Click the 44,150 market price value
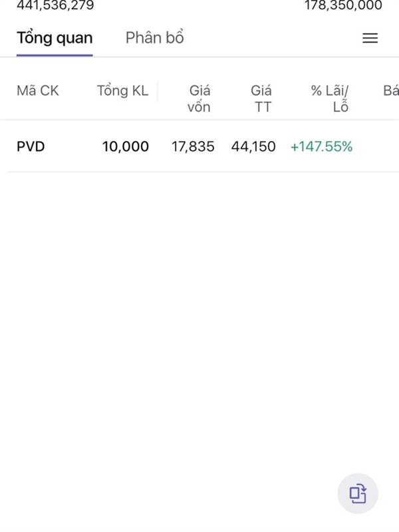399x532 pixels. [253, 146]
